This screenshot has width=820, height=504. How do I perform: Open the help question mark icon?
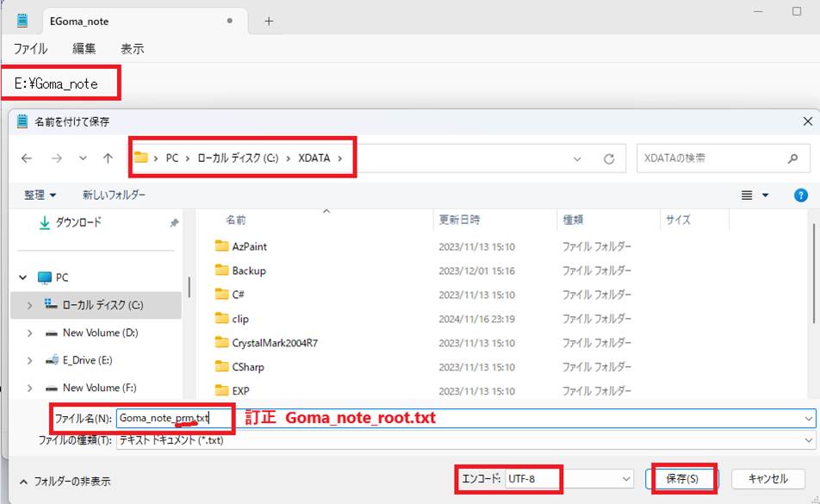point(800,196)
